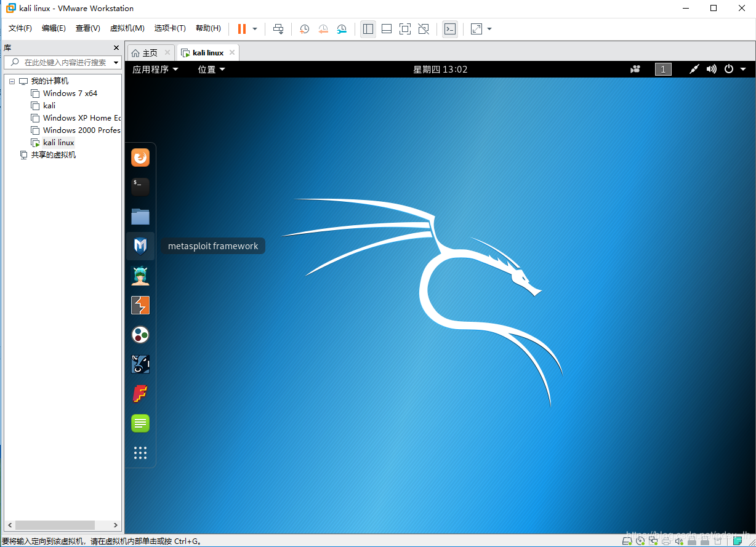Open Armitage girl-avatar icon in the dock
This screenshot has height=547, width=756.
pyautogui.click(x=140, y=276)
